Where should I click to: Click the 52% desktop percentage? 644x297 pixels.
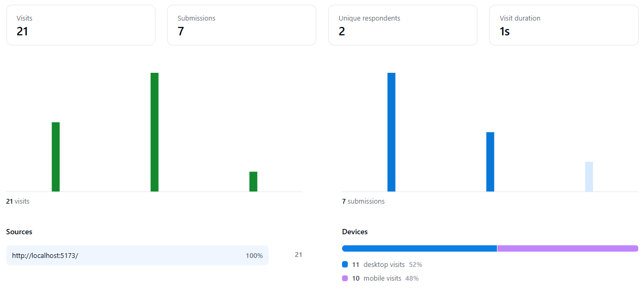(415, 264)
